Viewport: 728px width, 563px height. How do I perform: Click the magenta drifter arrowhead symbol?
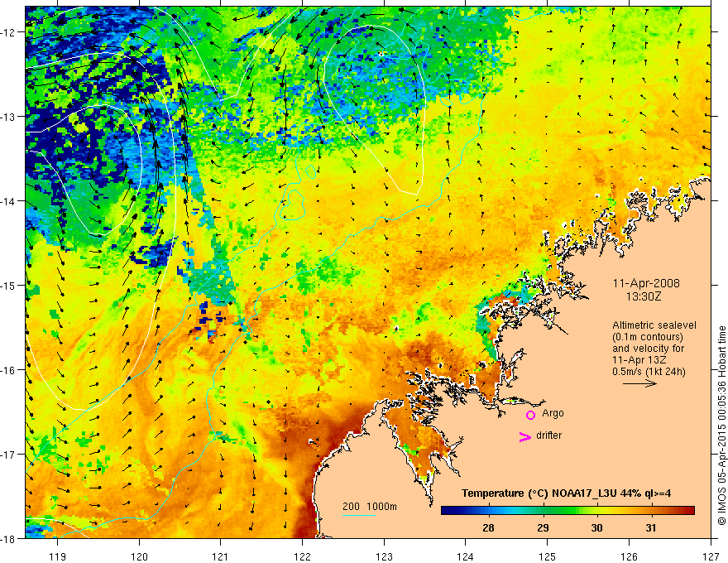(x=525, y=436)
